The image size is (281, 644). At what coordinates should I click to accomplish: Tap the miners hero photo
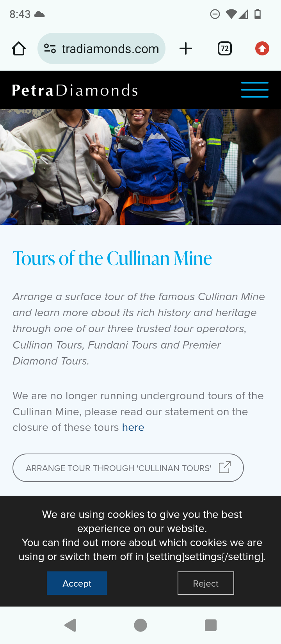point(140,167)
